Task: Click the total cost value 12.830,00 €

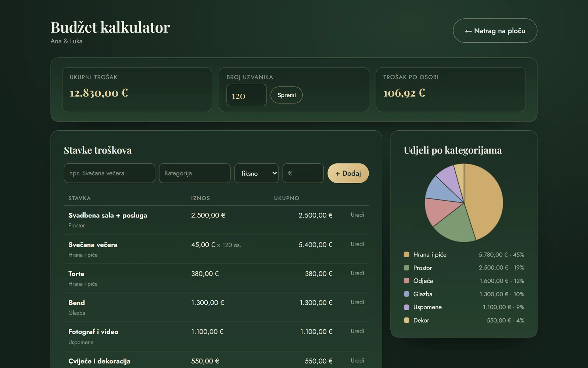Action: pos(99,93)
